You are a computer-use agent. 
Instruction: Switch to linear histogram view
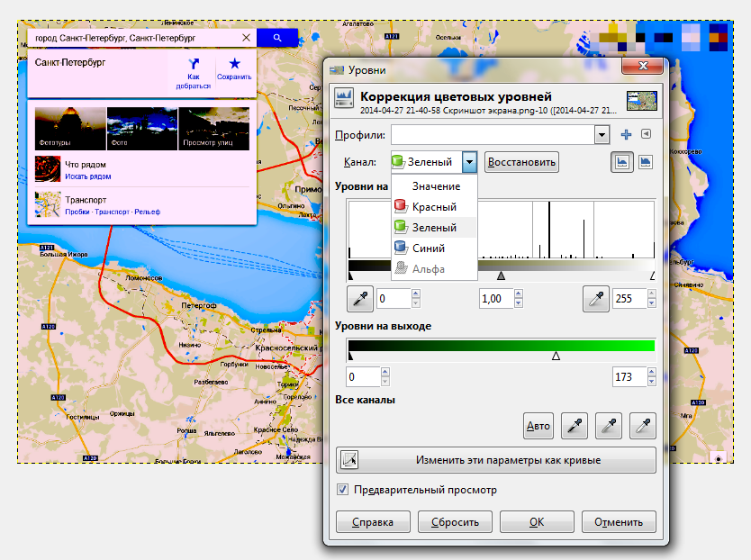[x=621, y=162]
